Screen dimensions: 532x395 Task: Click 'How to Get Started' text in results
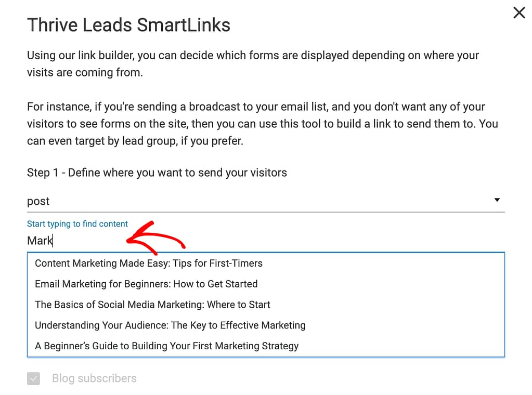[x=215, y=284]
